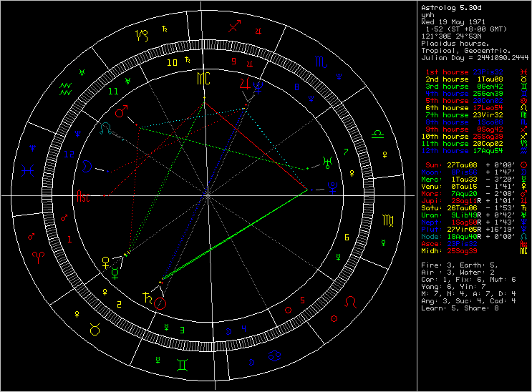Click the red Jupiter glyph near house 9
Viewport: 532px width, 392px height.
(245, 84)
